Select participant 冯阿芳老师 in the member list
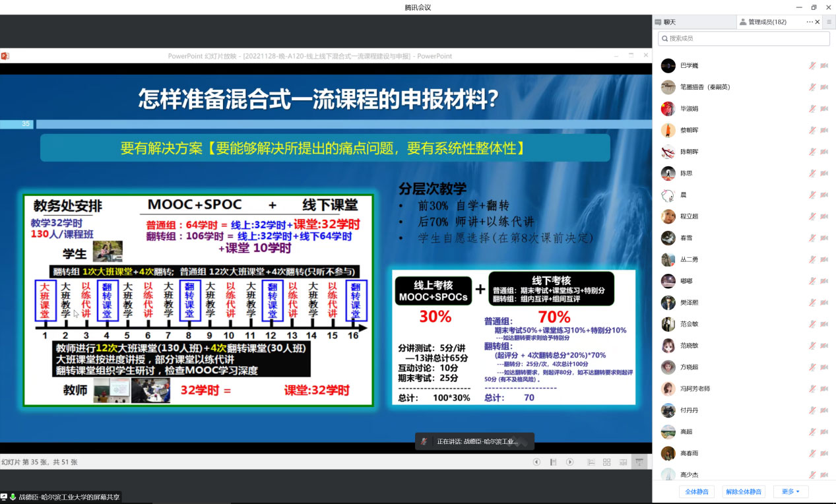The width and height of the screenshot is (836, 504). [695, 388]
